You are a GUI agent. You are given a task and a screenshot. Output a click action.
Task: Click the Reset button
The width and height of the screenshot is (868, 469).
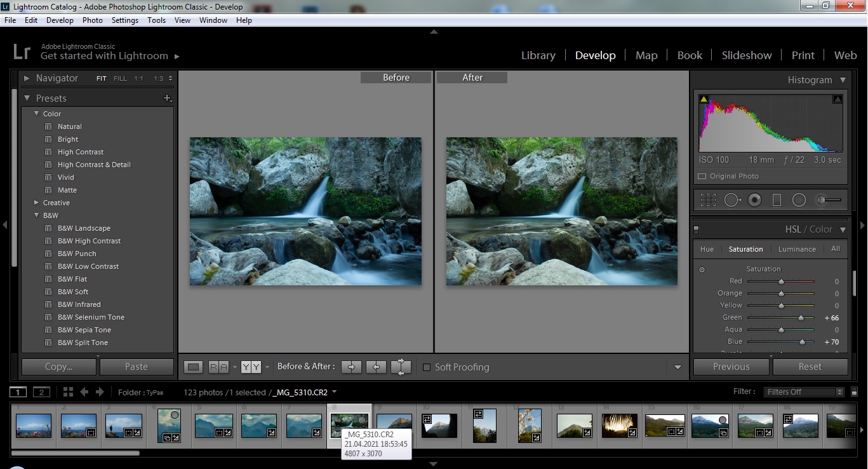[x=810, y=367]
